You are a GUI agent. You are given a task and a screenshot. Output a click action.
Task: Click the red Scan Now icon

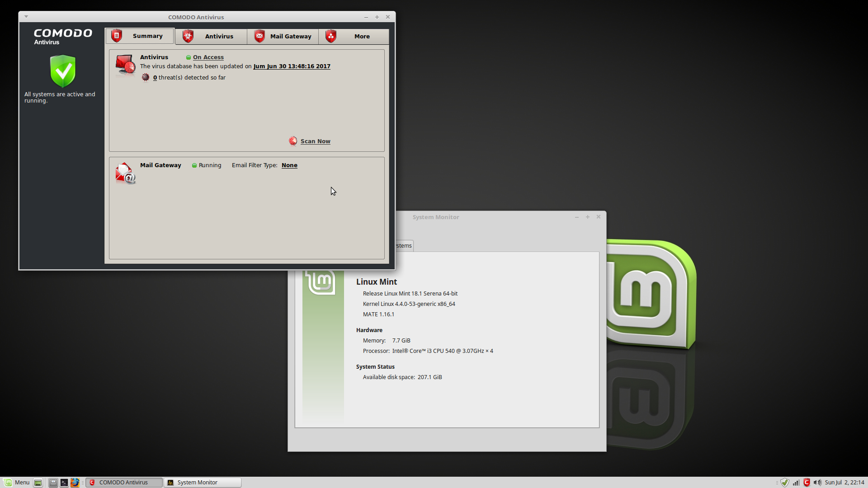[293, 141]
